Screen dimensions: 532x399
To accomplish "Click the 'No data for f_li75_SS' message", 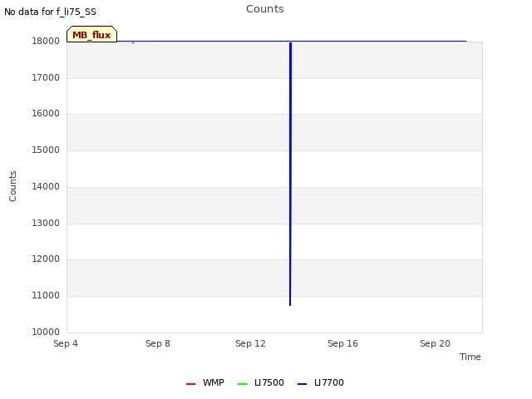I will click(50, 12).
